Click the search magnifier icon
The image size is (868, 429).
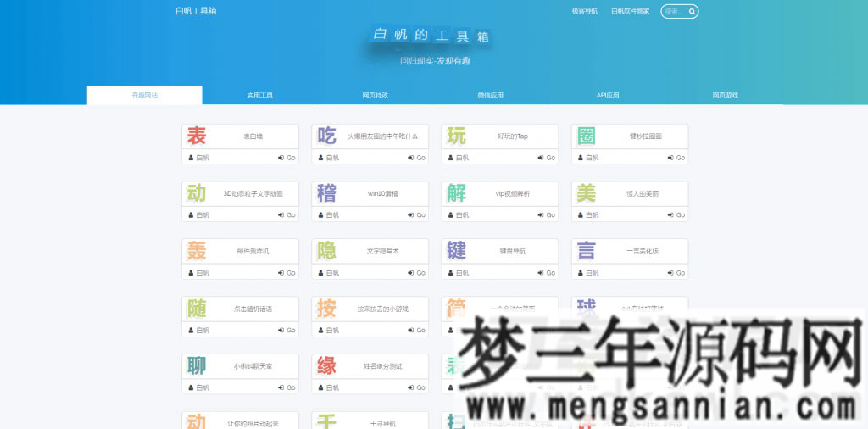[692, 11]
